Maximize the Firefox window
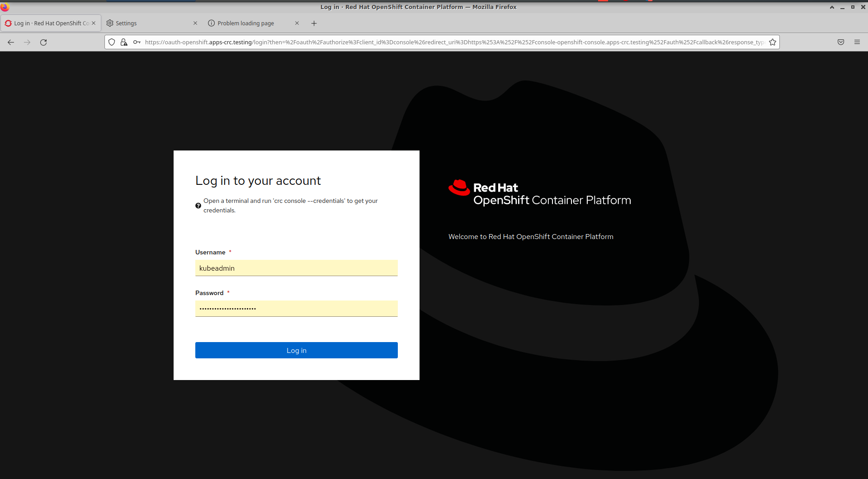Image resolution: width=868 pixels, height=479 pixels. point(853,7)
